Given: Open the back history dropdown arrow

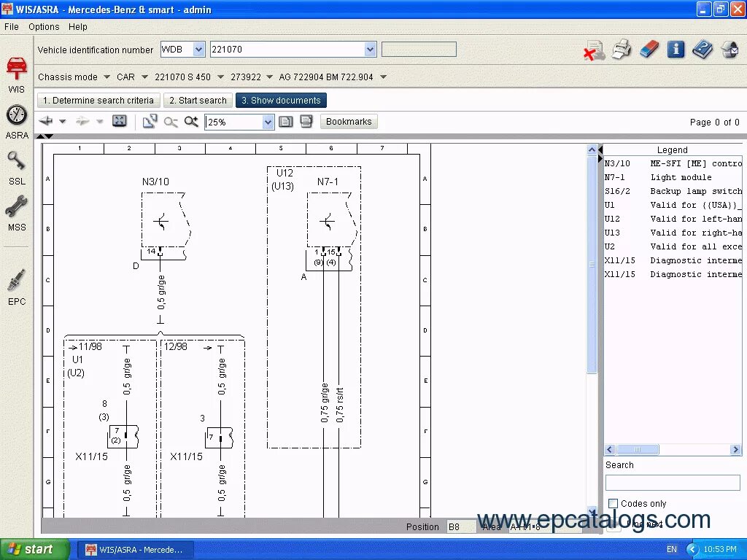Looking at the screenshot, I should (63, 122).
